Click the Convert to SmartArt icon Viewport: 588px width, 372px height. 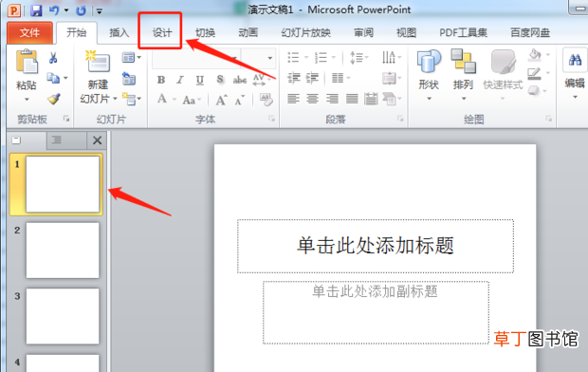(389, 99)
